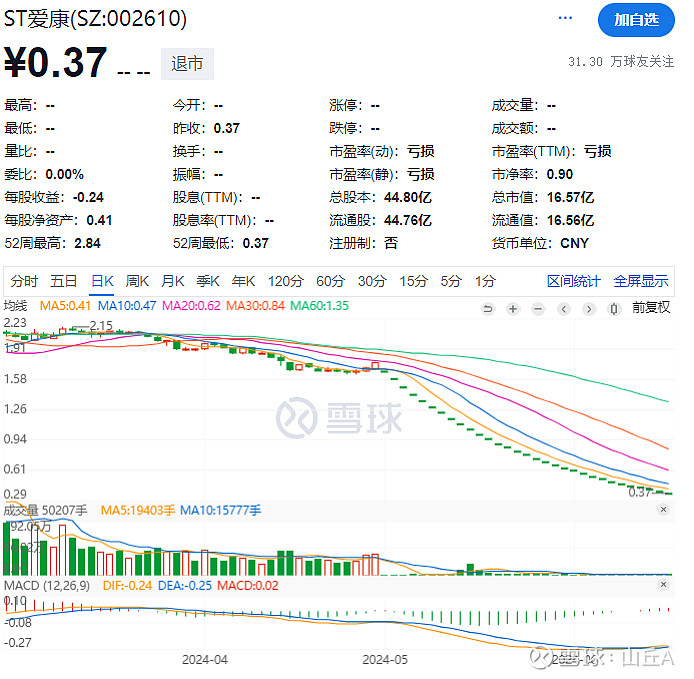Click the 退市 status badge
This screenshot has width=694, height=679.
187,64
